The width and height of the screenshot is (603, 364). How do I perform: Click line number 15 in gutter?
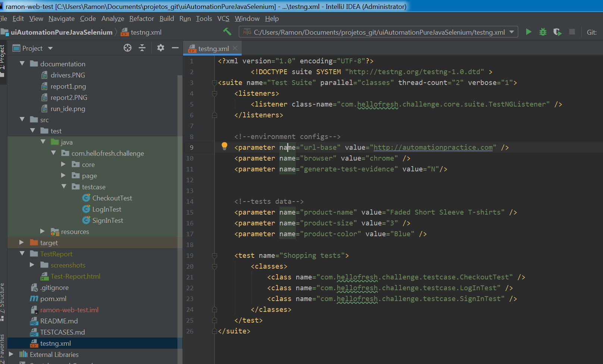coord(190,212)
